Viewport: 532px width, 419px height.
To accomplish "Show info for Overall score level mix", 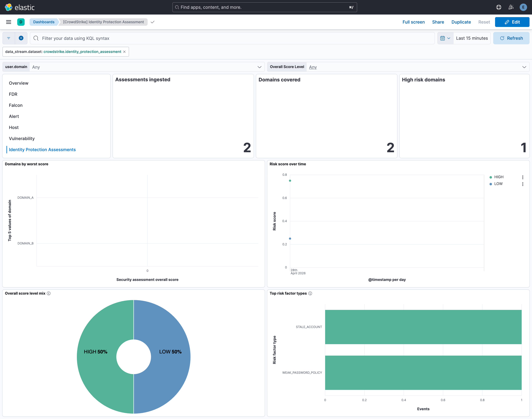I will point(49,293).
